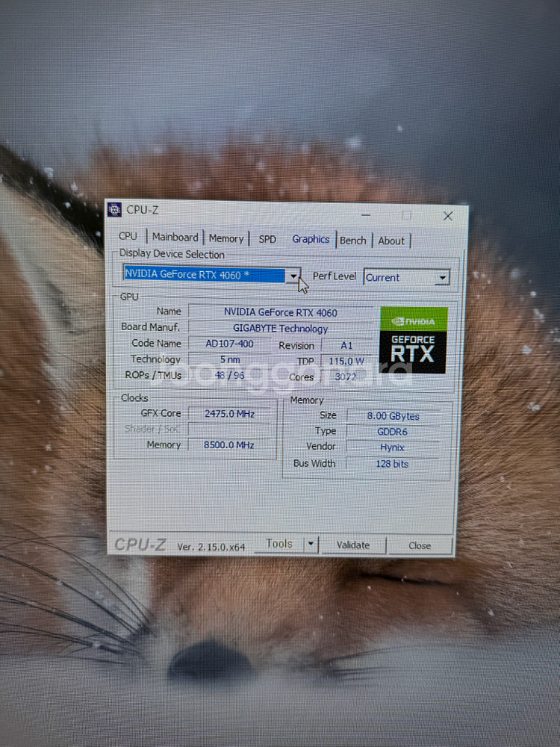Expand the display device selection dropdown arrow
The width and height of the screenshot is (560, 747).
[x=293, y=276]
